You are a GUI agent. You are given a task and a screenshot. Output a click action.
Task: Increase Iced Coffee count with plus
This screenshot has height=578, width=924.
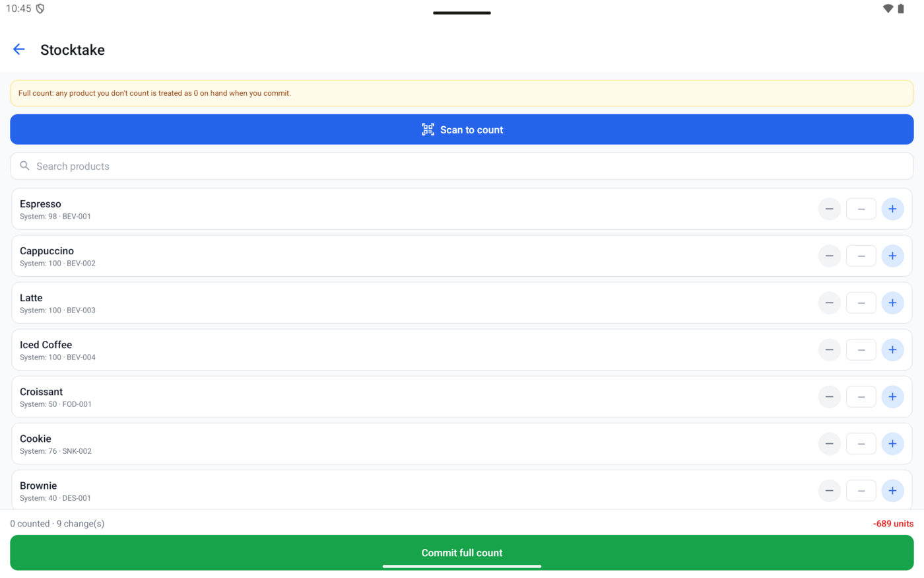(892, 349)
